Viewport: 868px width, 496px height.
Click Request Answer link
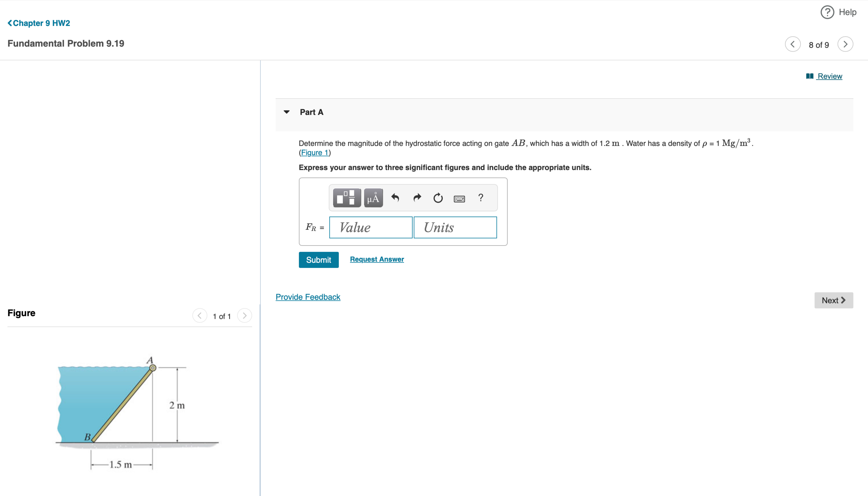pos(377,259)
